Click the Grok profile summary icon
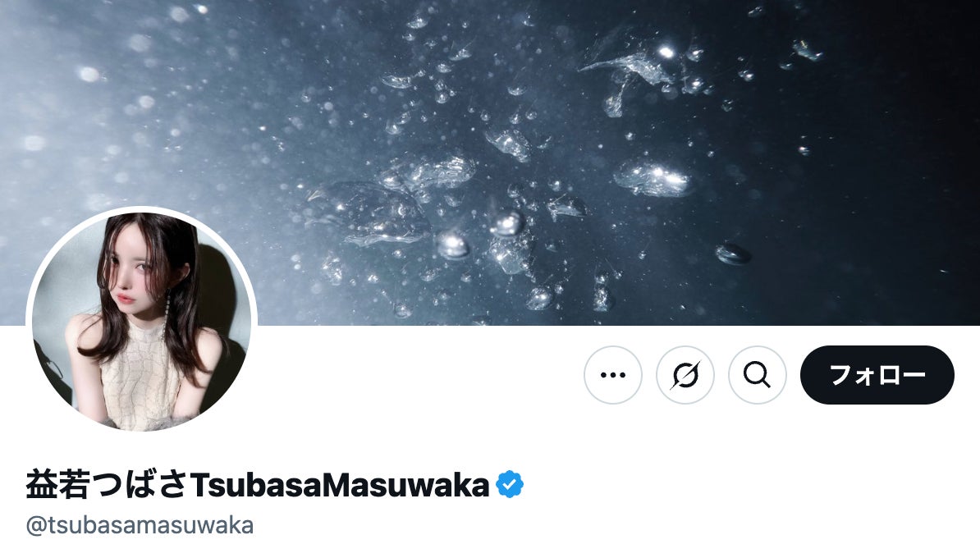980x558 pixels. pos(685,375)
